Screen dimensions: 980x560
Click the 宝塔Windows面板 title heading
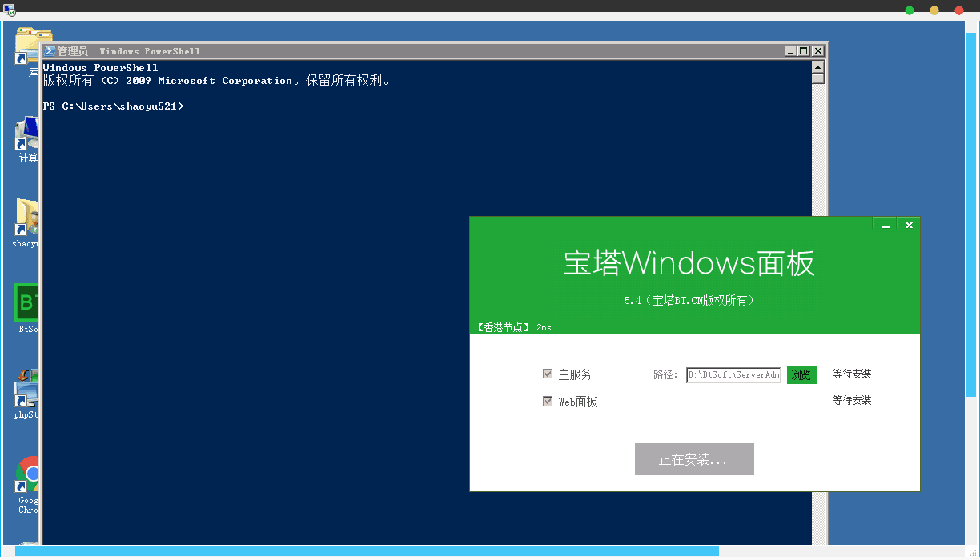pyautogui.click(x=689, y=262)
